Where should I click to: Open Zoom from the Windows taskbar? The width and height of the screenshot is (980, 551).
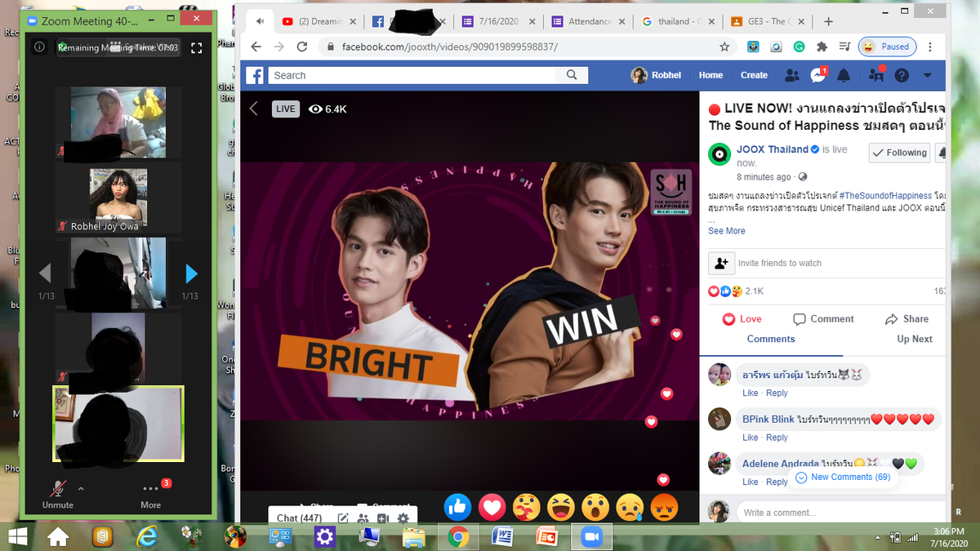pos(590,536)
